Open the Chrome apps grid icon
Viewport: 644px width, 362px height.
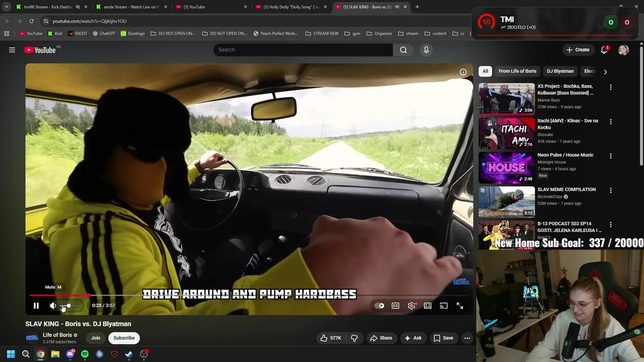click(7, 34)
